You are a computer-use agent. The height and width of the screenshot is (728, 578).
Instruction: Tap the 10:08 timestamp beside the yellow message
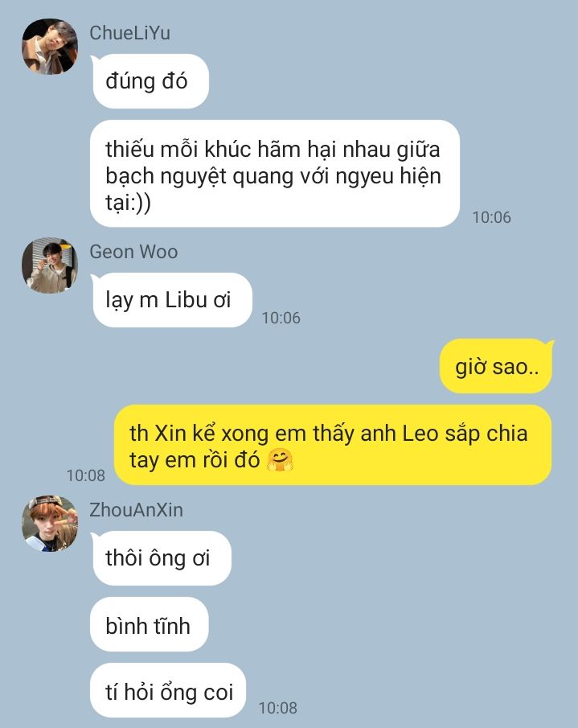86,475
